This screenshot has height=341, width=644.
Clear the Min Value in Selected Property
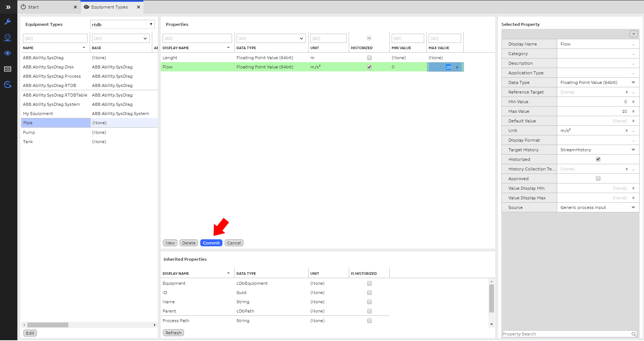point(633,102)
